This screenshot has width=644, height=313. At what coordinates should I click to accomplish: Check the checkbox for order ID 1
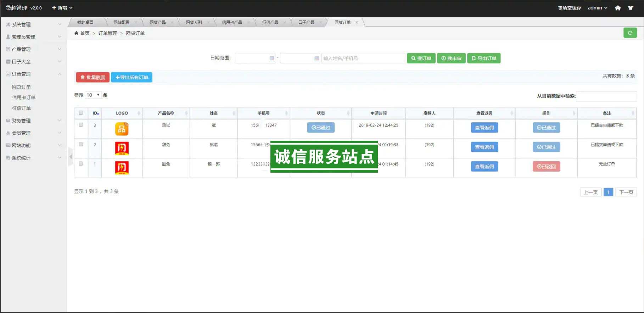click(x=81, y=164)
